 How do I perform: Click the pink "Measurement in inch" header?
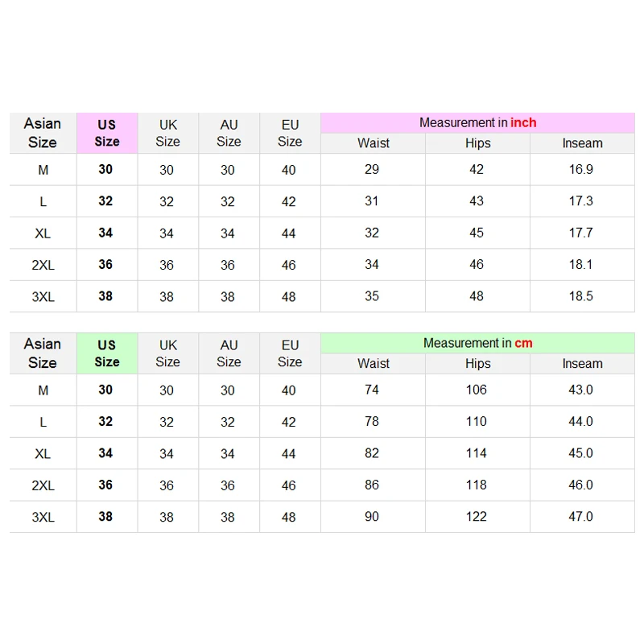coord(477,123)
